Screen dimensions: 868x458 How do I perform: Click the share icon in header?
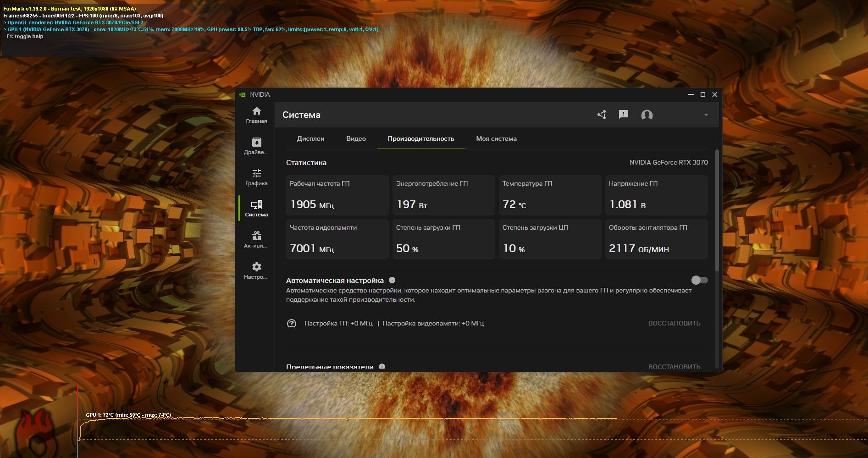(602, 115)
